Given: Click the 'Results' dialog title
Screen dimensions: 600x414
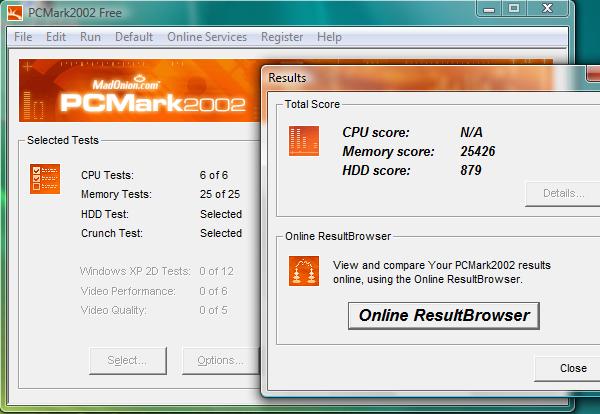Looking at the screenshot, I should tap(287, 78).
